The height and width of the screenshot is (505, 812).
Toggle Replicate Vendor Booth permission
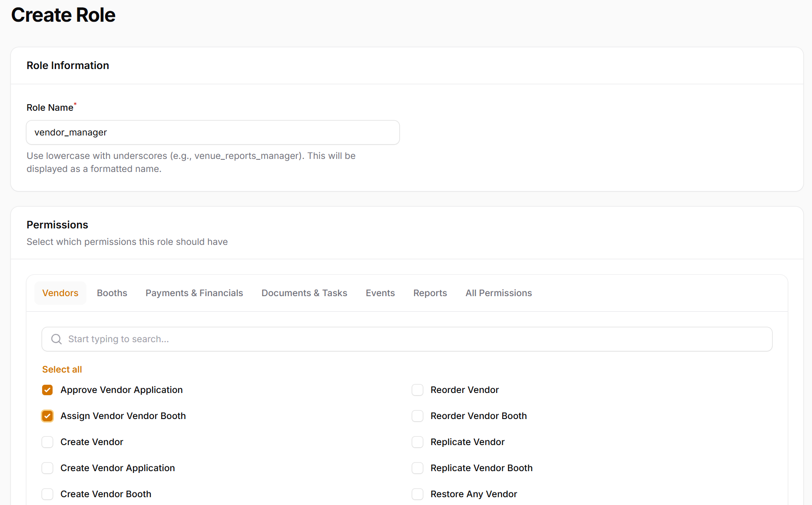[x=418, y=468]
